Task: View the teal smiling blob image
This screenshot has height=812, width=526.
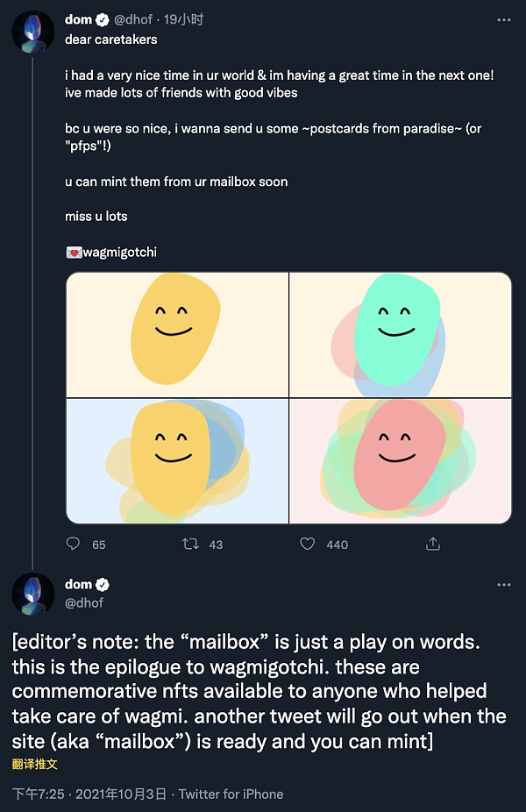Action: point(400,335)
